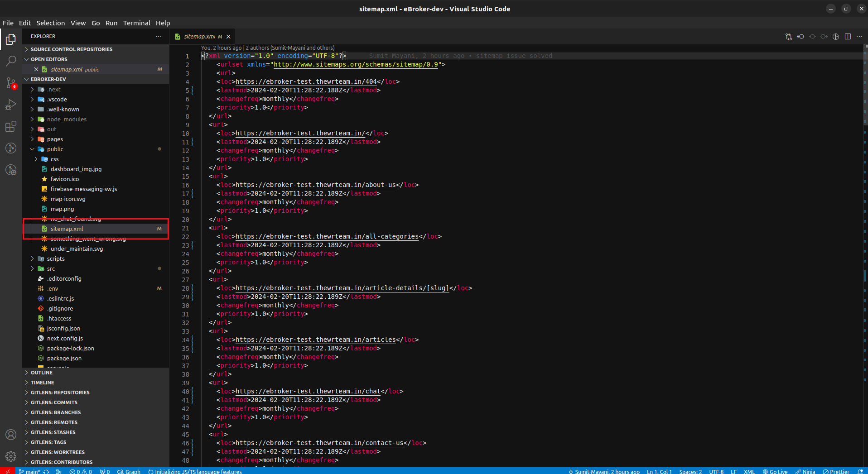
Task: Click line number 22 in the gutter
Action: [186, 237]
